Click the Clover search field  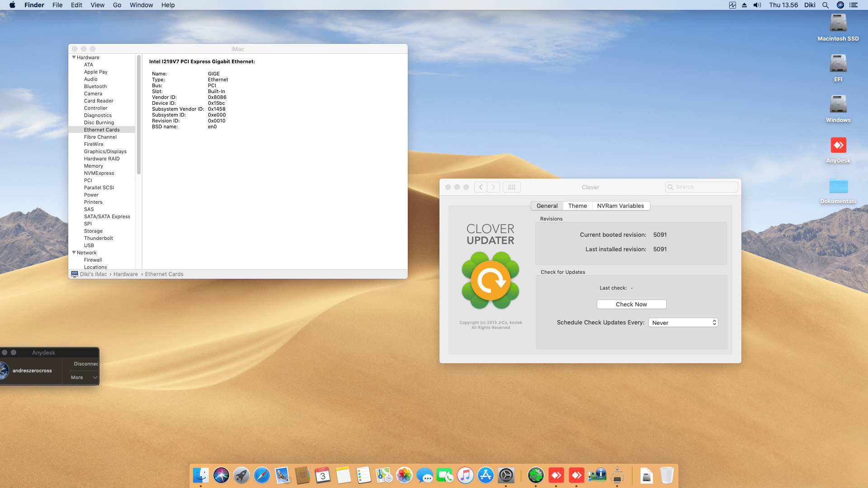click(703, 187)
